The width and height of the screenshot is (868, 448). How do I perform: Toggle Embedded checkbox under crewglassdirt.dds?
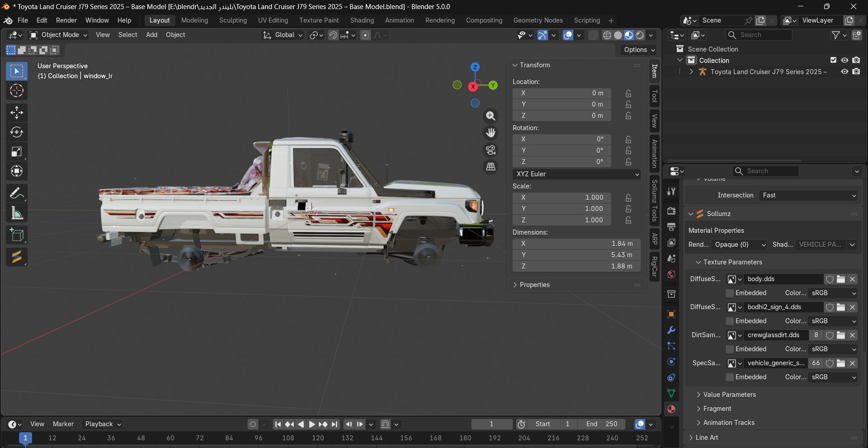[x=730, y=349]
